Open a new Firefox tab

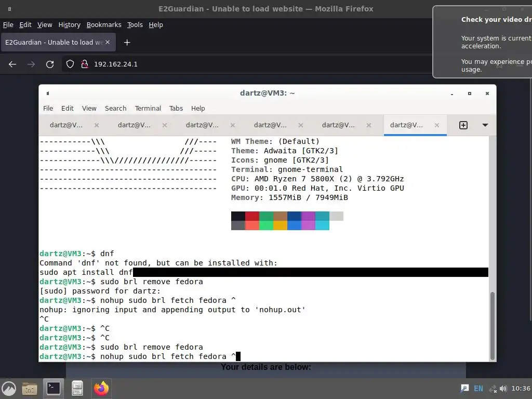click(x=127, y=43)
